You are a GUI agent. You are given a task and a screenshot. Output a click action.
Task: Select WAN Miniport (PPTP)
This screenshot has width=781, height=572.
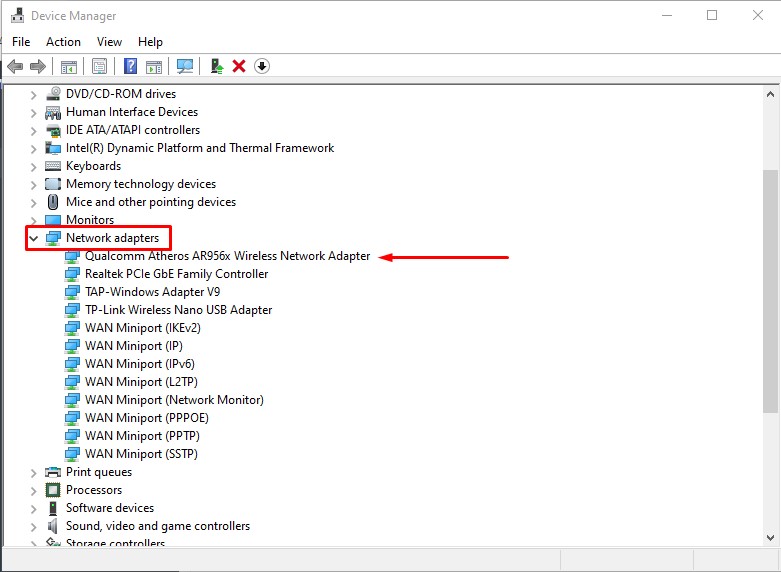pos(142,435)
